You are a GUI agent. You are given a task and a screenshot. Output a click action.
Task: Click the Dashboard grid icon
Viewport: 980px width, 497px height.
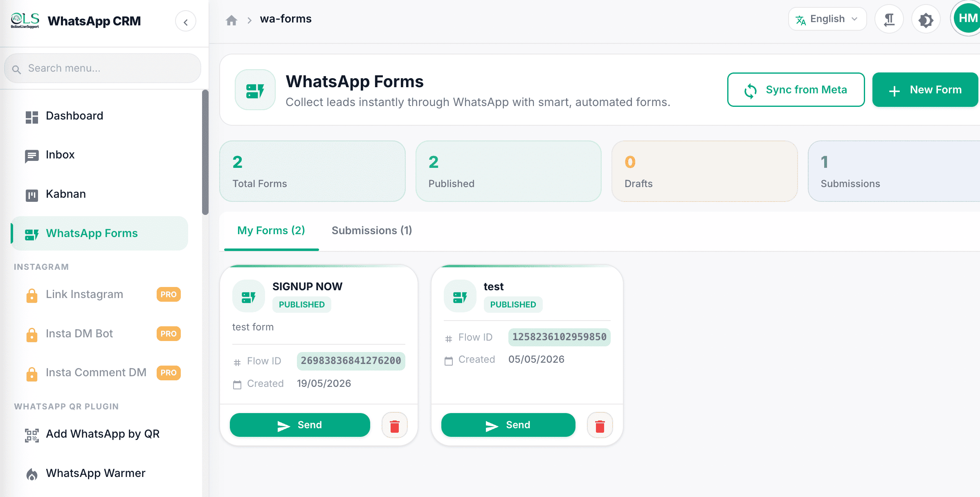[31, 117]
